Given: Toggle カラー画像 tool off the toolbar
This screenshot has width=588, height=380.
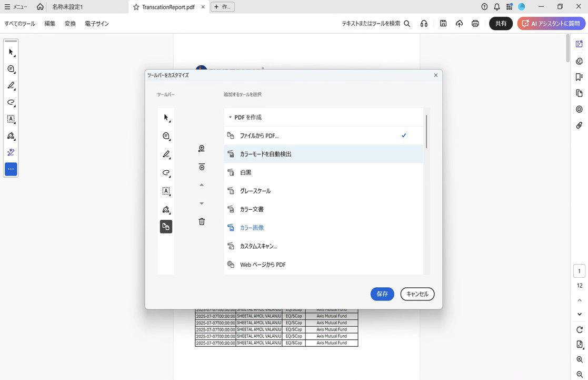Looking at the screenshot, I should 324,227.
